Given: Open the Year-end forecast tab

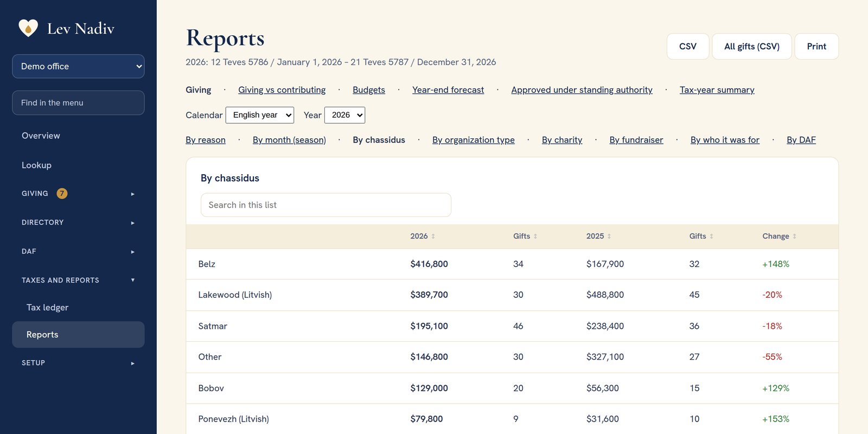Looking at the screenshot, I should pos(448,90).
